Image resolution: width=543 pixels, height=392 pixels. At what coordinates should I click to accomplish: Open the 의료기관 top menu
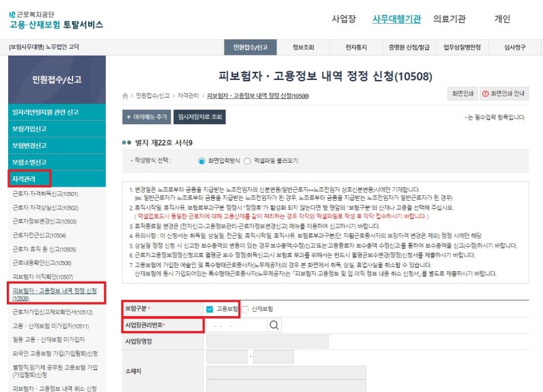449,19
